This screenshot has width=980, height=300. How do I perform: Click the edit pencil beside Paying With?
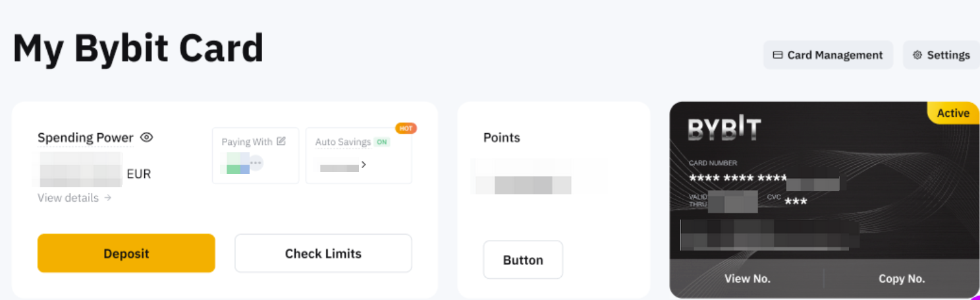click(x=281, y=141)
